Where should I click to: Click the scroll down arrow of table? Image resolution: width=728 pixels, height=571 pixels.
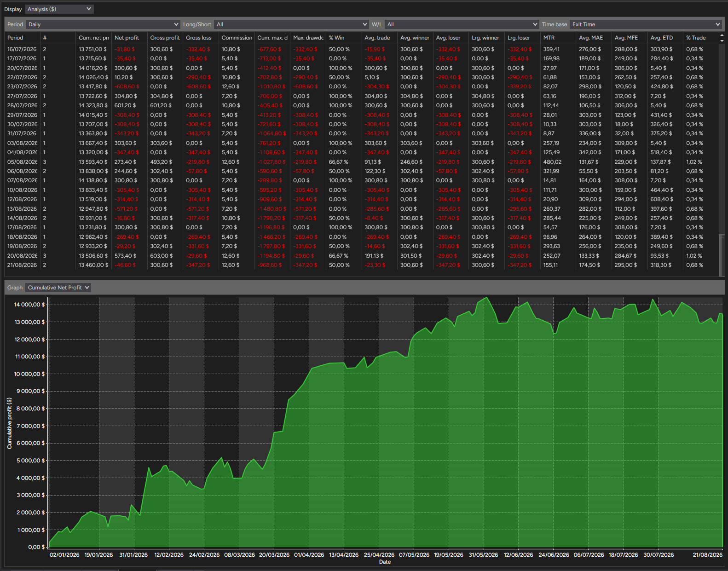(722, 41)
